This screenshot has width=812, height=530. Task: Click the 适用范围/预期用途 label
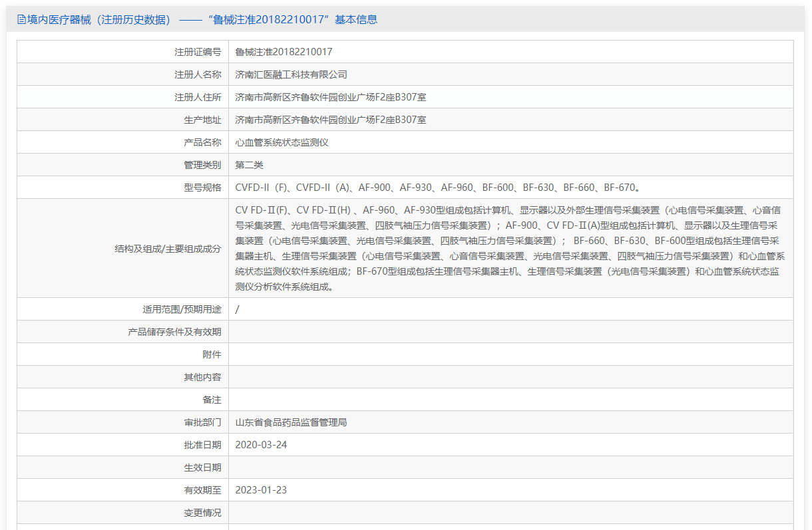182,309
